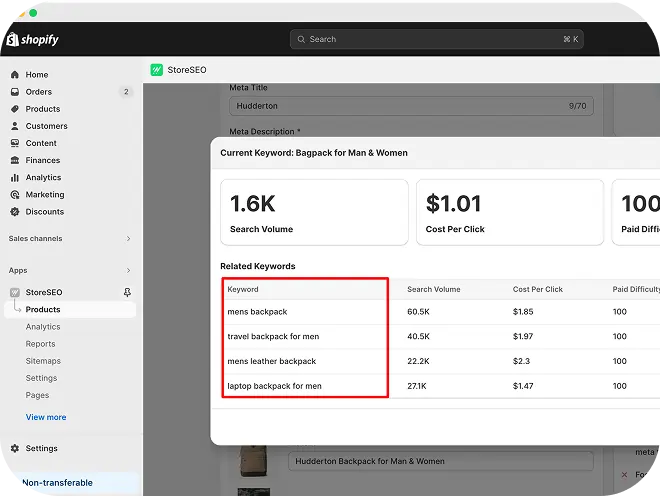Screen dimensions: 660x496
Task: Click the Customers icon in sidebar
Action: 15,126
